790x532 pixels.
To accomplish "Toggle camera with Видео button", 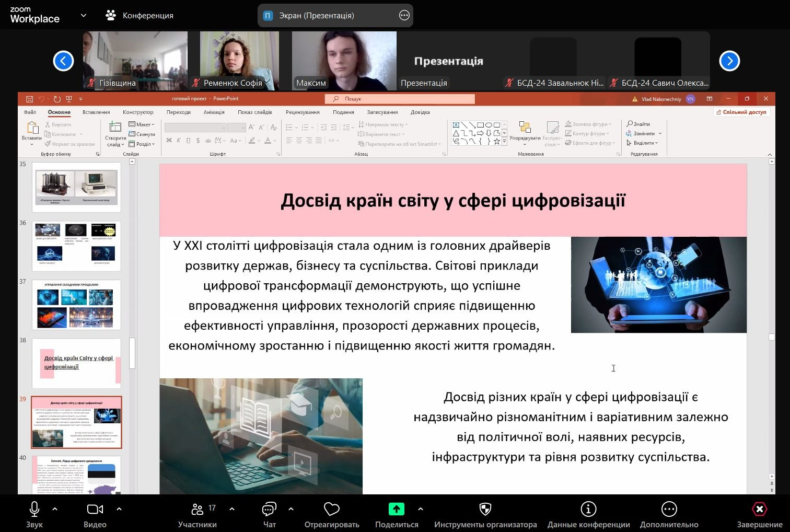I will [x=95, y=515].
